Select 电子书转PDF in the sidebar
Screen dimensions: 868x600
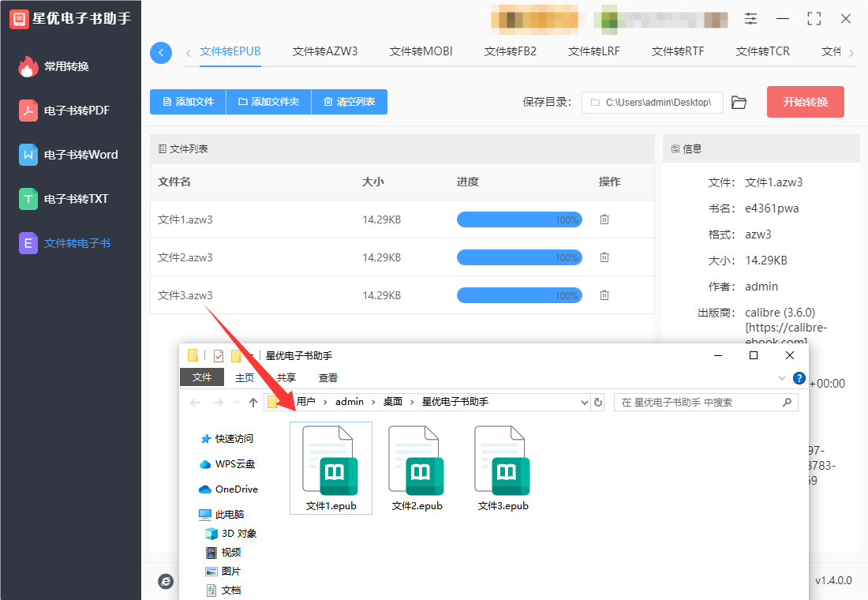[64, 111]
